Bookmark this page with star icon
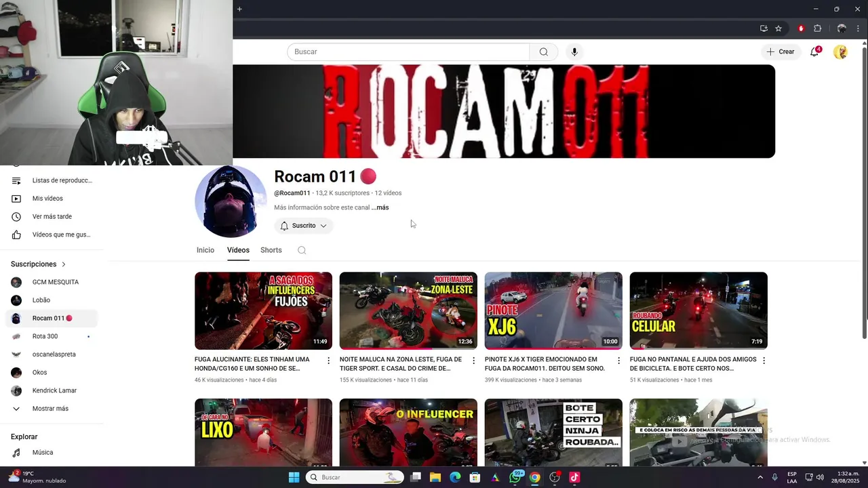Image resolution: width=868 pixels, height=488 pixels. click(x=778, y=28)
